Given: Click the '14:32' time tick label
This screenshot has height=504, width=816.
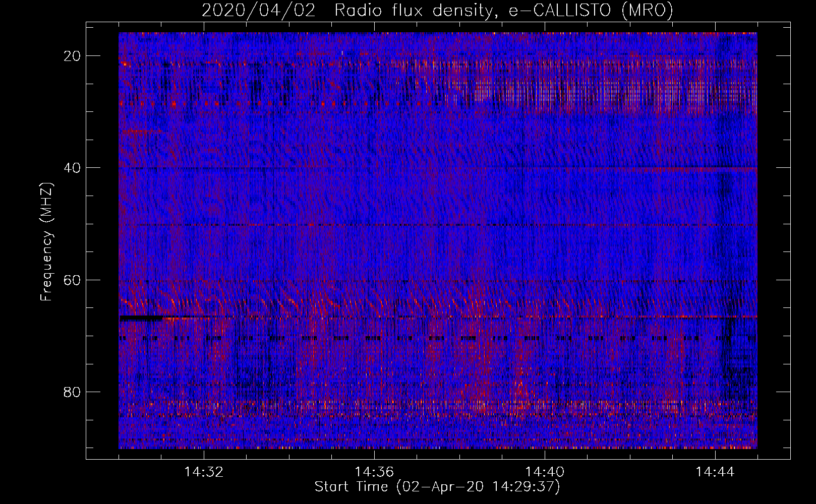Looking at the screenshot, I should (x=204, y=472).
